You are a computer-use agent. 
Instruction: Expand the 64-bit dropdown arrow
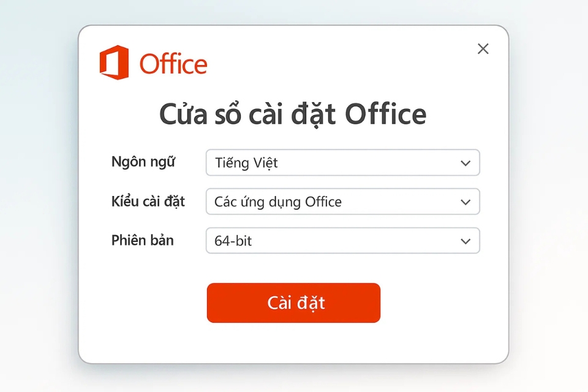(x=466, y=241)
